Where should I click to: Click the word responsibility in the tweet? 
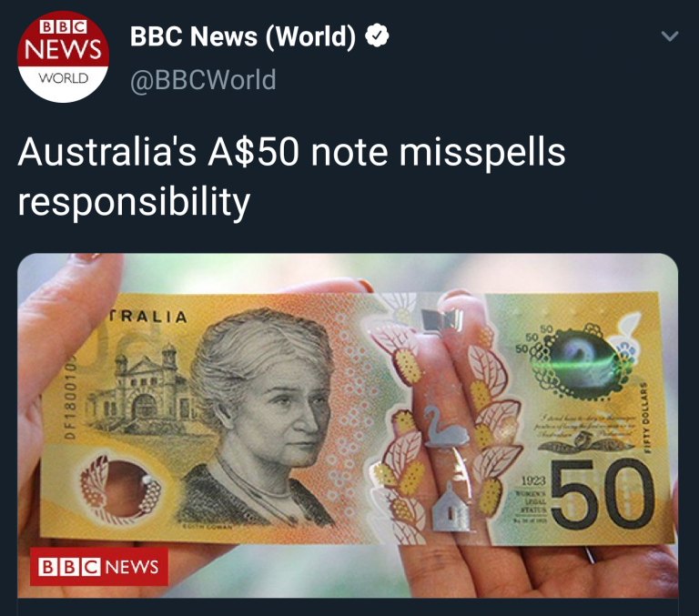pyautogui.click(x=134, y=201)
